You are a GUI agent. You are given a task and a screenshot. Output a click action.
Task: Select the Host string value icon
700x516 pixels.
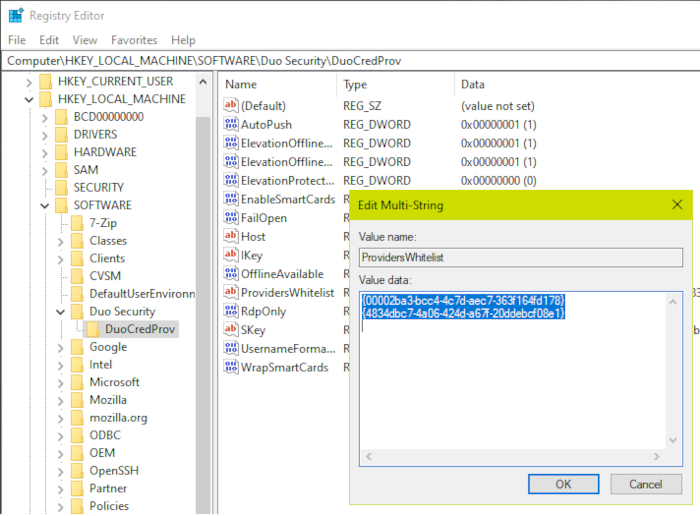(x=231, y=237)
